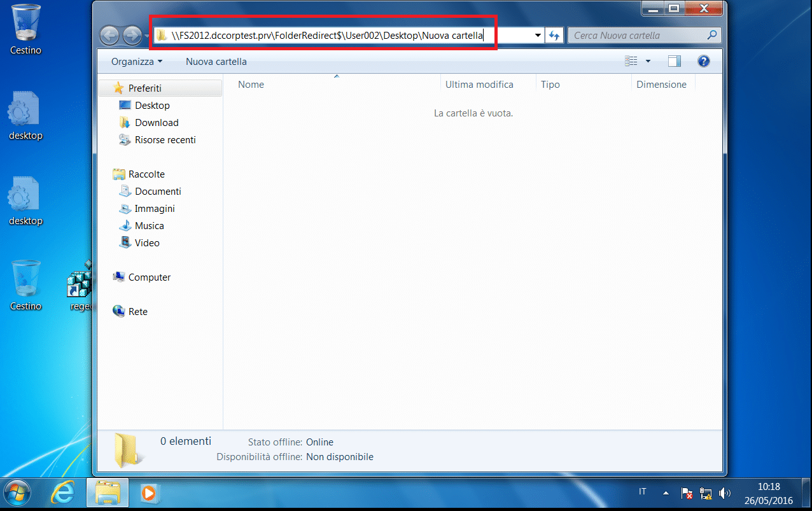
Task: Expand the view options dropdown arrow
Action: click(648, 62)
